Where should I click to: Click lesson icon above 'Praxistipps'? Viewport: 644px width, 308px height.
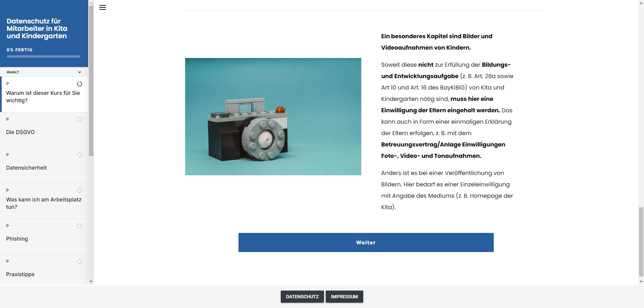coord(8,261)
